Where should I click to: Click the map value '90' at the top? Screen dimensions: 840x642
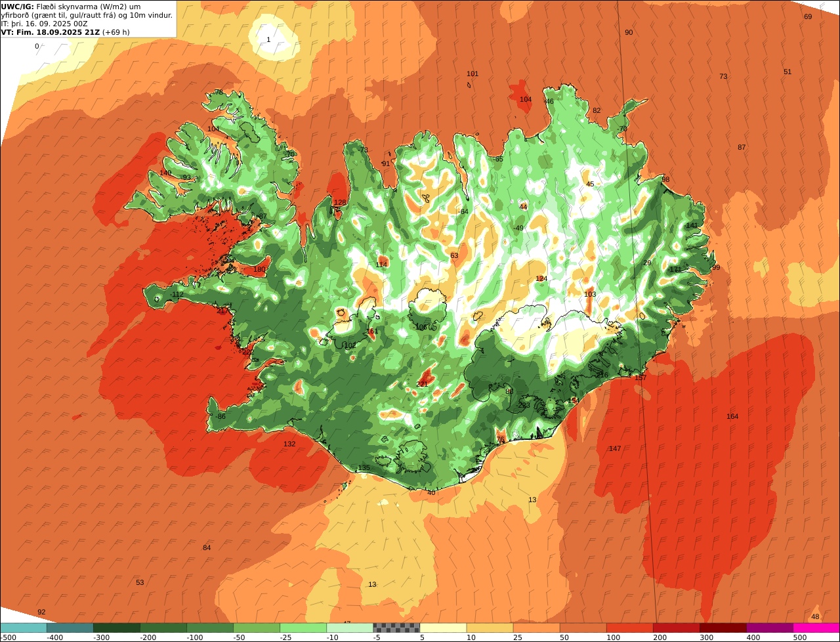point(629,33)
